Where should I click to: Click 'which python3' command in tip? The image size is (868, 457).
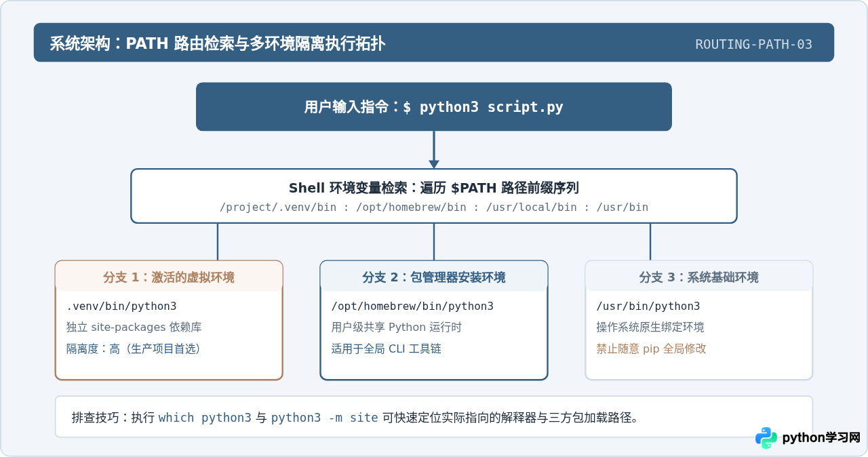(x=205, y=418)
